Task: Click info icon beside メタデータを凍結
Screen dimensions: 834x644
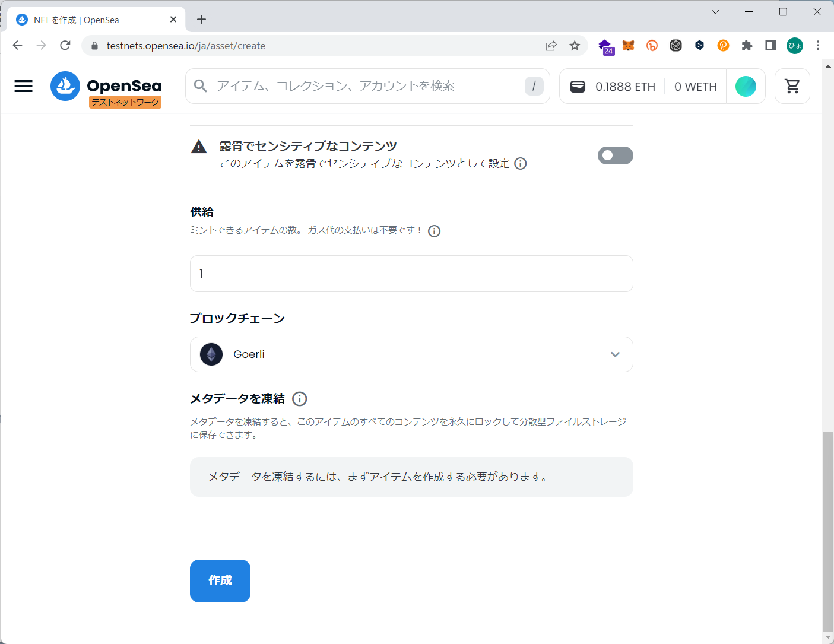Action: pyautogui.click(x=300, y=399)
